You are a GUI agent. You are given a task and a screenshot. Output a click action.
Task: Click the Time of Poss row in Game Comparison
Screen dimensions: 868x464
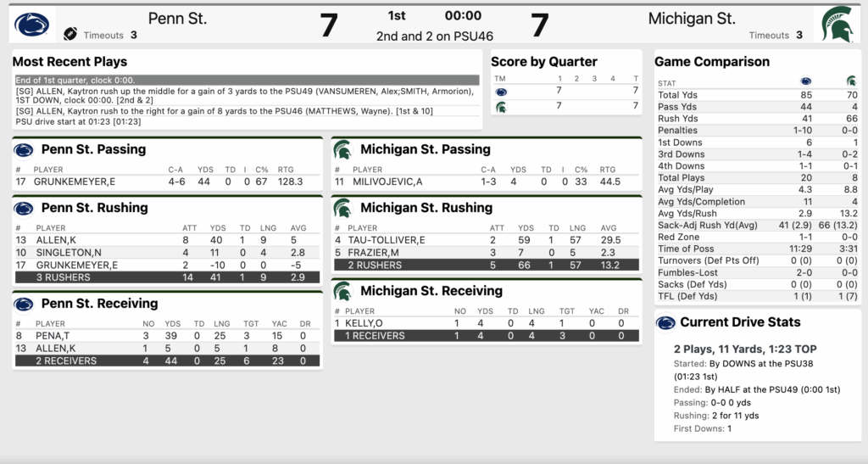(757, 249)
